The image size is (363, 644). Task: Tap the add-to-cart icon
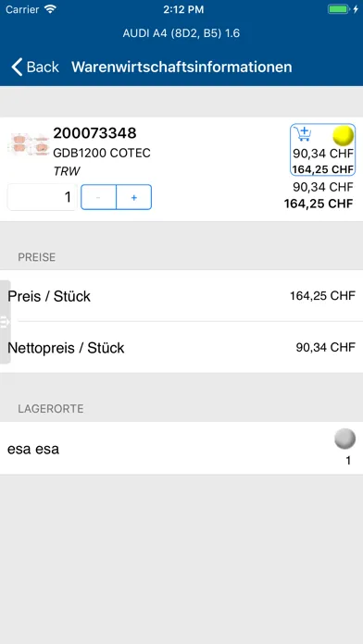[304, 134]
